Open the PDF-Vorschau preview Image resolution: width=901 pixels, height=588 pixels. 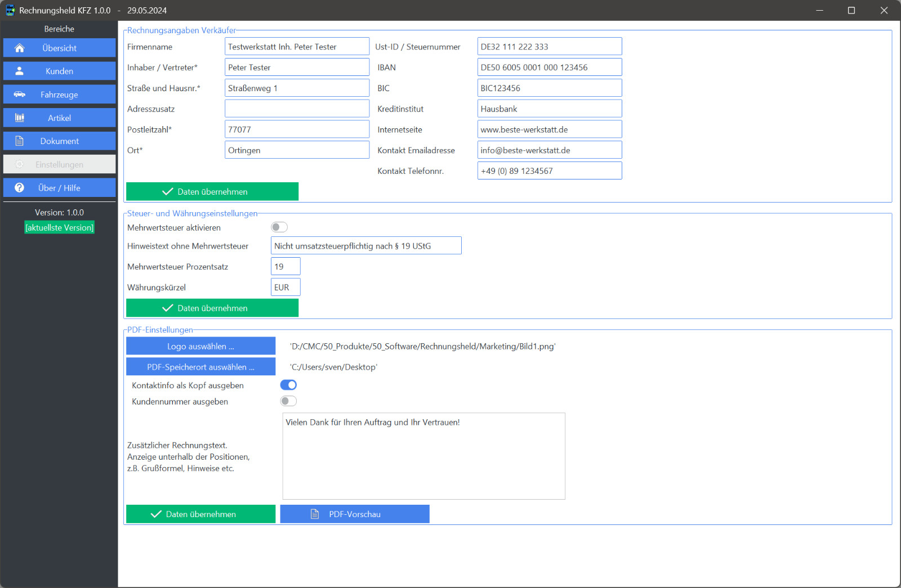[x=355, y=514]
